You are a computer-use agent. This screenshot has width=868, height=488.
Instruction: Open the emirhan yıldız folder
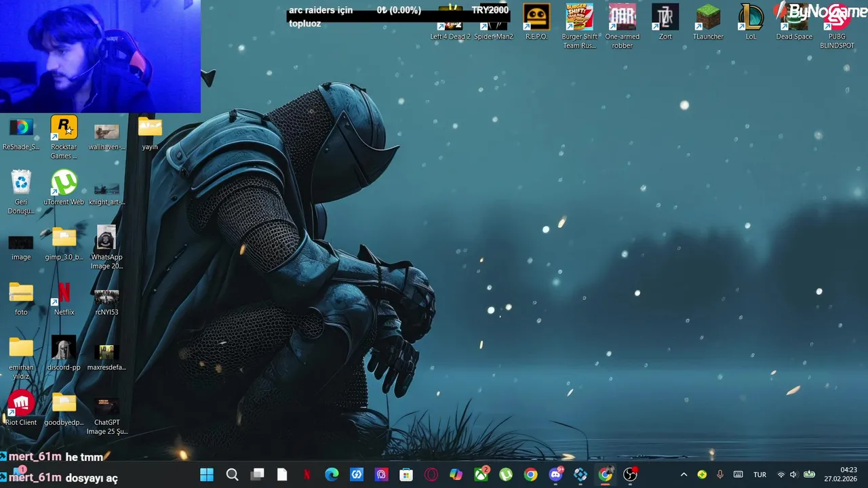[x=21, y=358]
